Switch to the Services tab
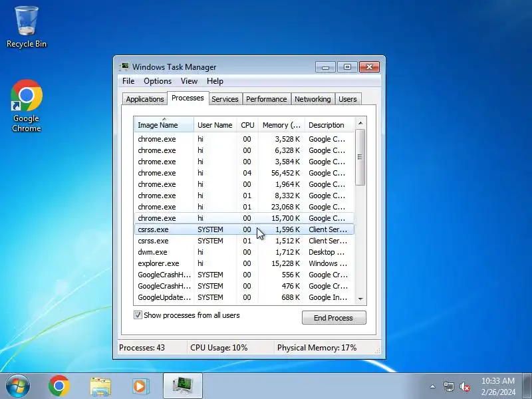Viewport: 532px width, 399px height. (x=225, y=99)
